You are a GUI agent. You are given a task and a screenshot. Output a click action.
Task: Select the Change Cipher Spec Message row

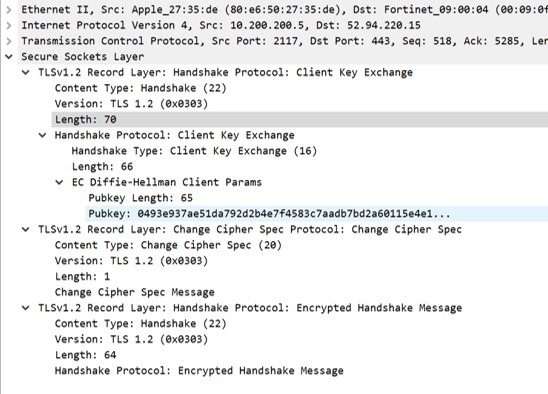(x=135, y=292)
